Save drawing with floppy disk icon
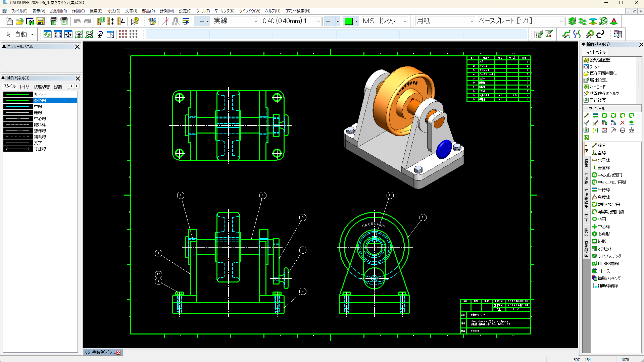644x362 pixels. (x=41, y=21)
